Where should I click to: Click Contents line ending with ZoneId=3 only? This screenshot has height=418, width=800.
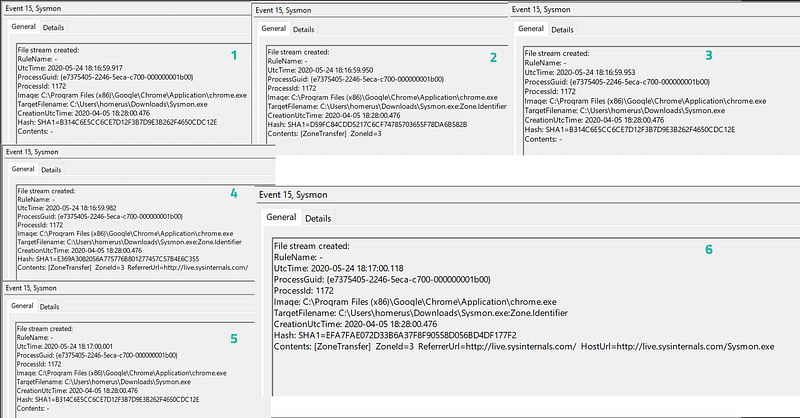click(x=324, y=134)
